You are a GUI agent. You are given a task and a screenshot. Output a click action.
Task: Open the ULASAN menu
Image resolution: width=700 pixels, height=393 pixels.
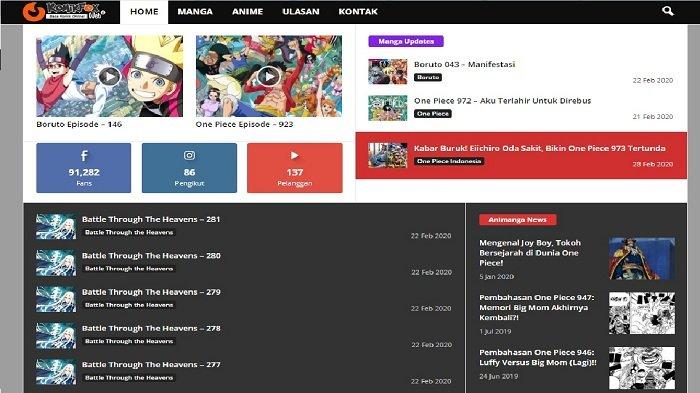[301, 12]
